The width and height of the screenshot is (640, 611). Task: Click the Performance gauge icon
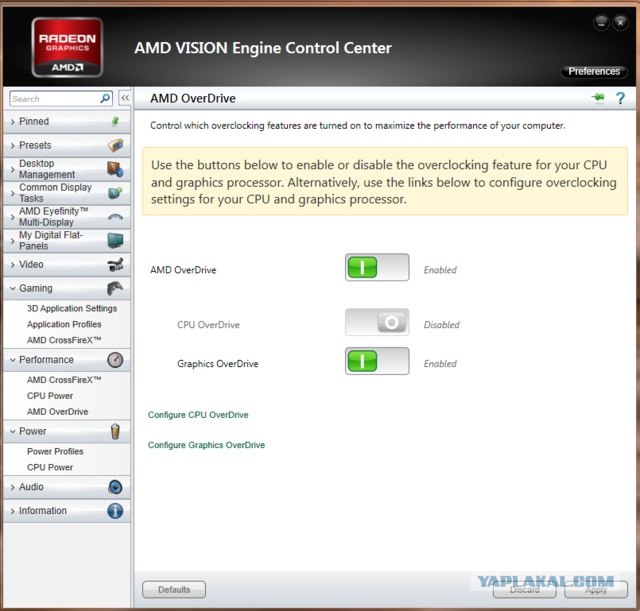coord(115,360)
